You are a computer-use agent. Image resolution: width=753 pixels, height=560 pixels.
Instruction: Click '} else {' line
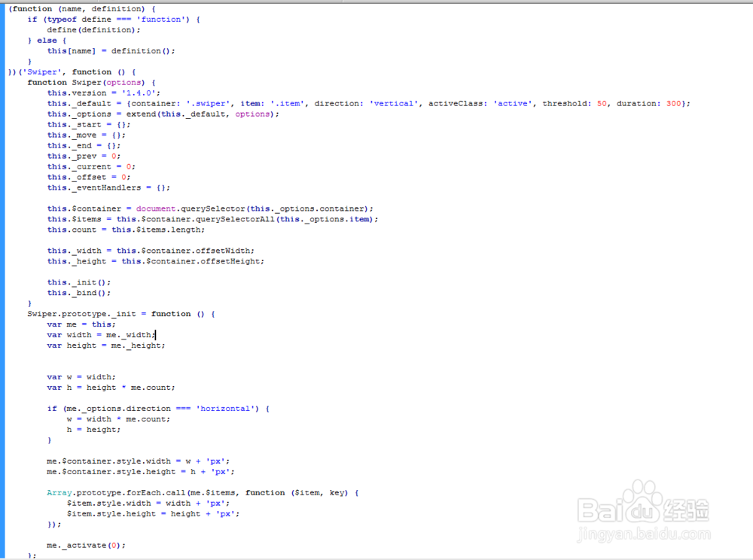pyautogui.click(x=47, y=41)
